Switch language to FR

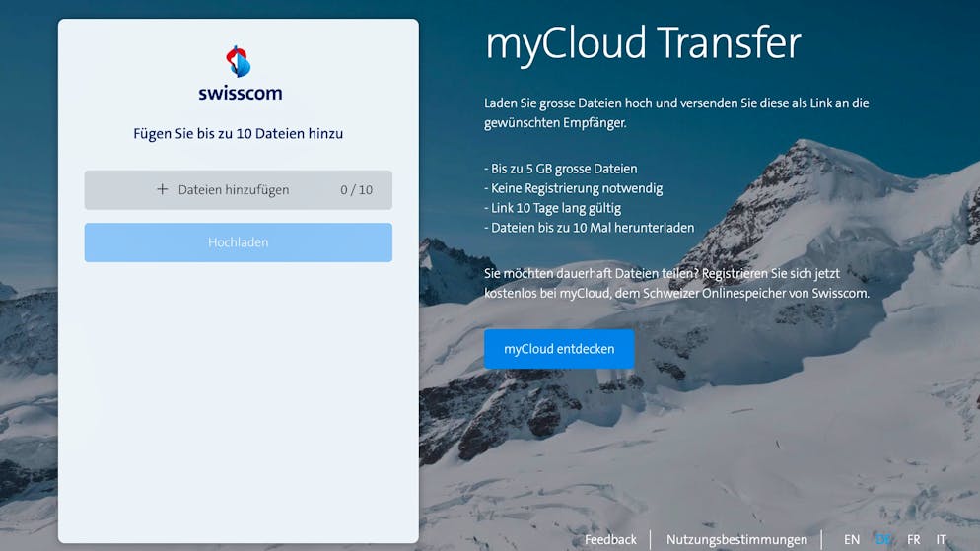[913, 539]
